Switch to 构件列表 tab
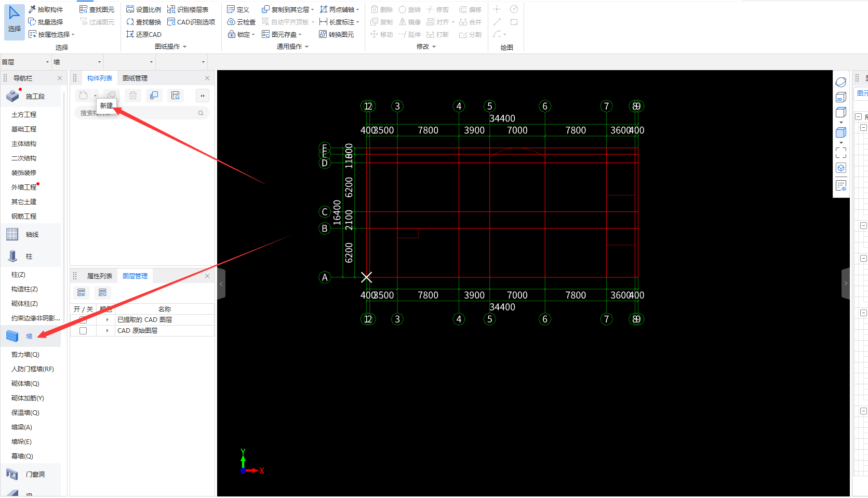This screenshot has width=868, height=498. (x=100, y=78)
